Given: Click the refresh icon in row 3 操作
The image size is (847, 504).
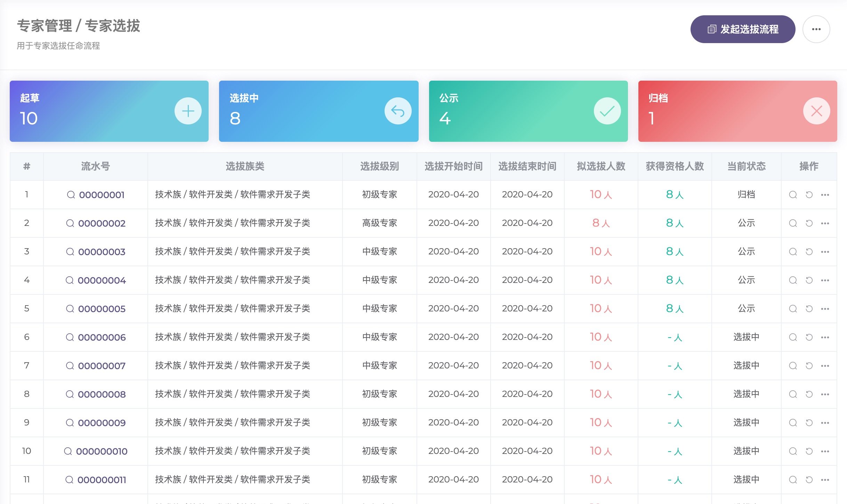Looking at the screenshot, I should [x=809, y=252].
